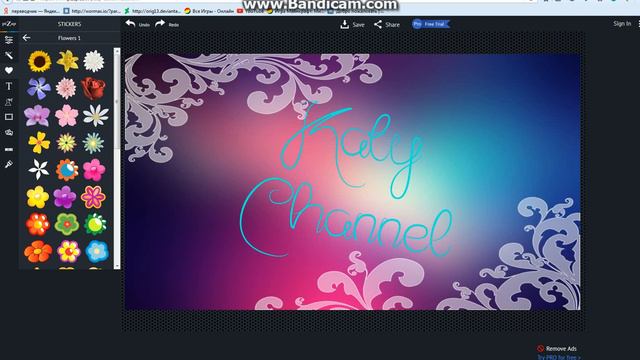Add the blue periwinkle flower sticker
The width and height of the screenshot is (640, 360).
pos(39,88)
